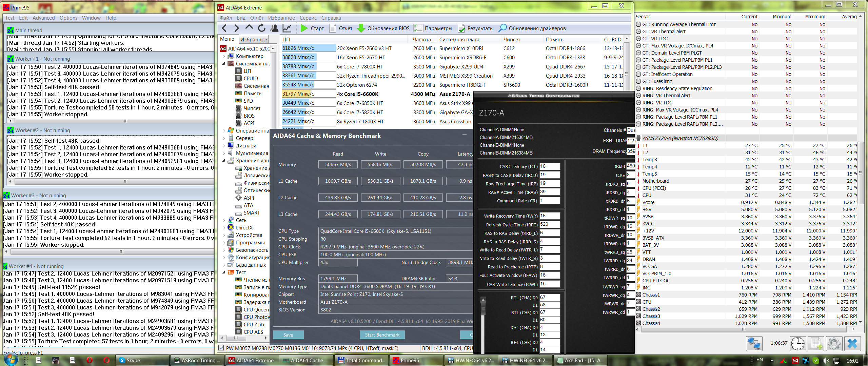This screenshot has height=366, width=868.
Task: Open HWiNFO settings gear button
Action: (x=834, y=344)
